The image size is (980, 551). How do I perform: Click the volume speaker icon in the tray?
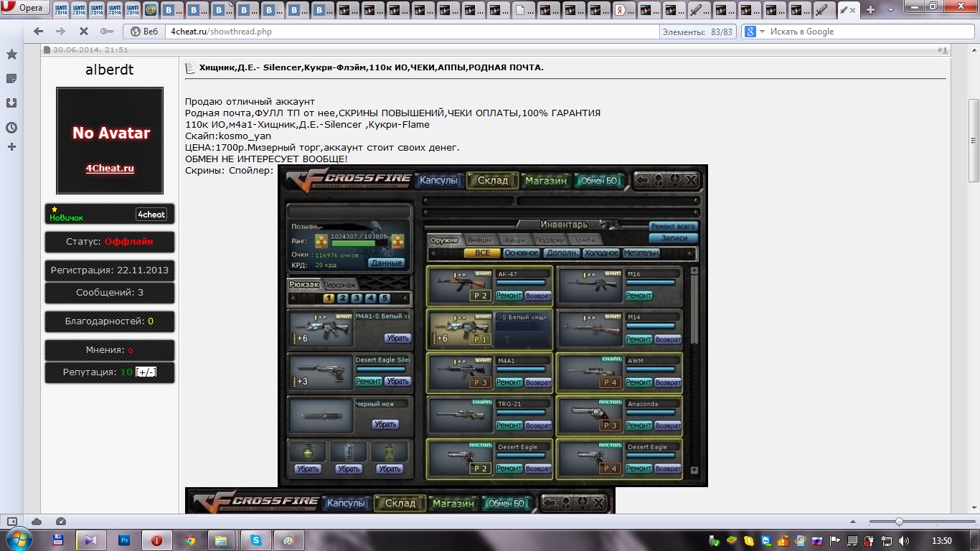[x=903, y=540]
